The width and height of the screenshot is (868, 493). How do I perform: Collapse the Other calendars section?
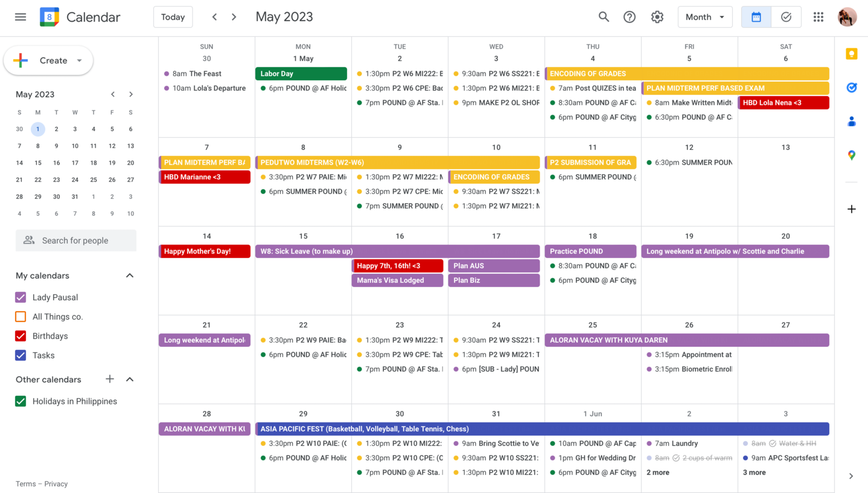click(x=130, y=379)
